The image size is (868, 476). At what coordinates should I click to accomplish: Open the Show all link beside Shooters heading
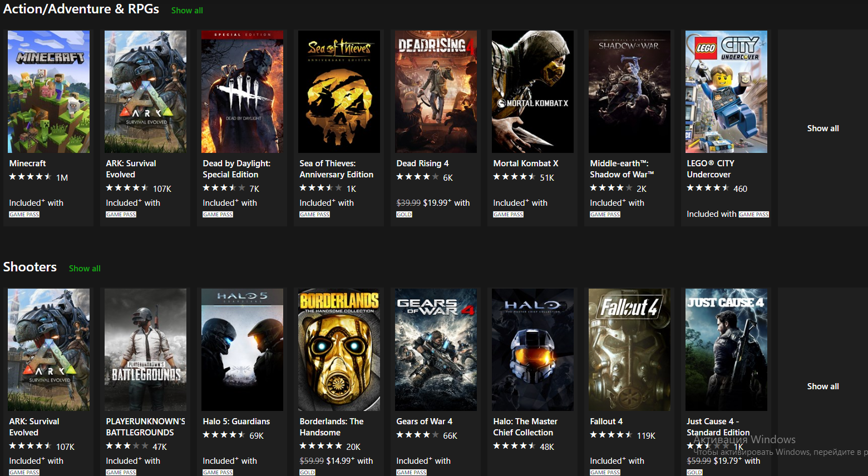(x=85, y=268)
